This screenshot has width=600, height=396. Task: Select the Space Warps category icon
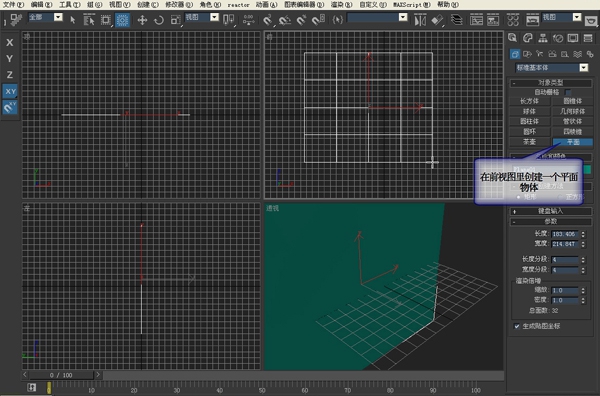click(577, 54)
